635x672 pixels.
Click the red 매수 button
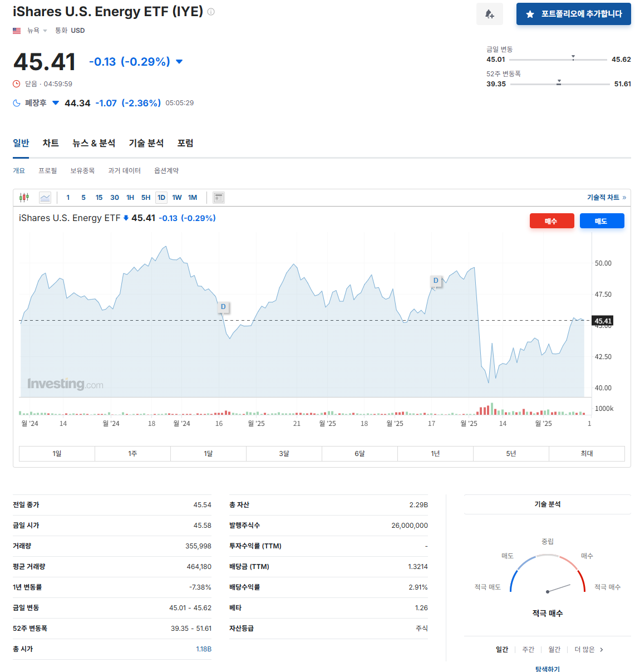[x=552, y=220]
